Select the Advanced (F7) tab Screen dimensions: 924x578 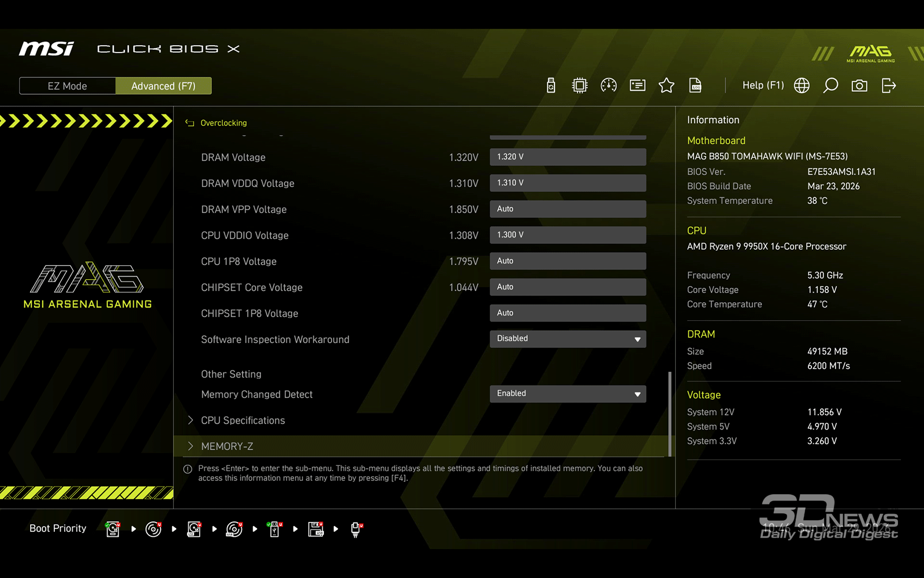163,86
